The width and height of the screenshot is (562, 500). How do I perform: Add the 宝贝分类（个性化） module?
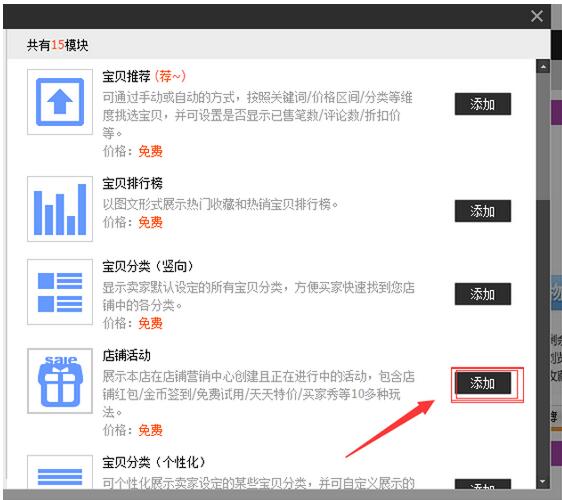click(x=482, y=484)
